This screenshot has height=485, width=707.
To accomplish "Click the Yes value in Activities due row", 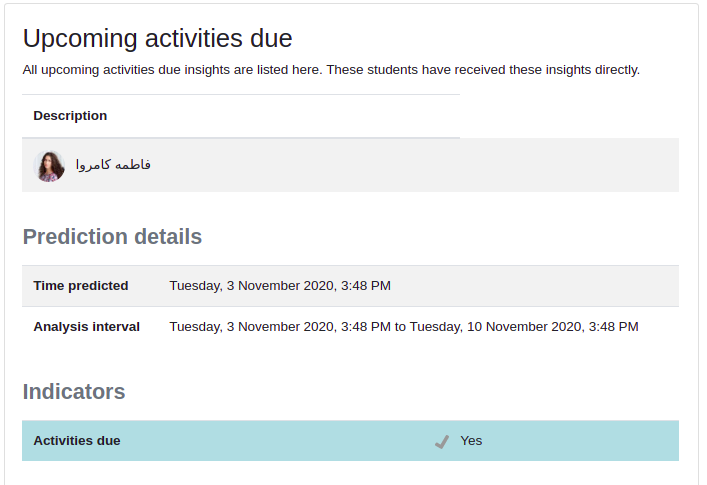I will tap(471, 441).
